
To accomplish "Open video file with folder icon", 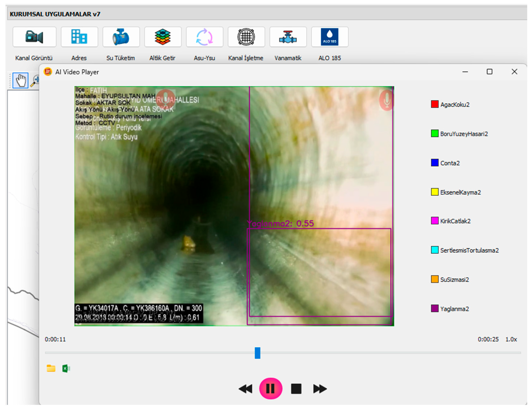I will coord(51,368).
